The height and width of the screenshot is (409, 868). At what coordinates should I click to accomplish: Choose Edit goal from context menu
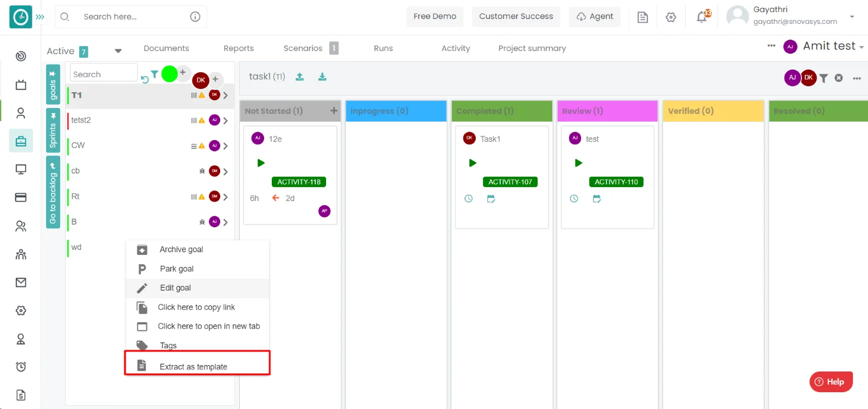coord(197,288)
